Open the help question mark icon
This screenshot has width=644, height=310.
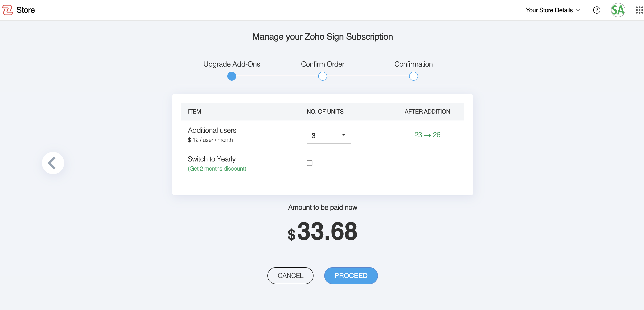pyautogui.click(x=597, y=10)
